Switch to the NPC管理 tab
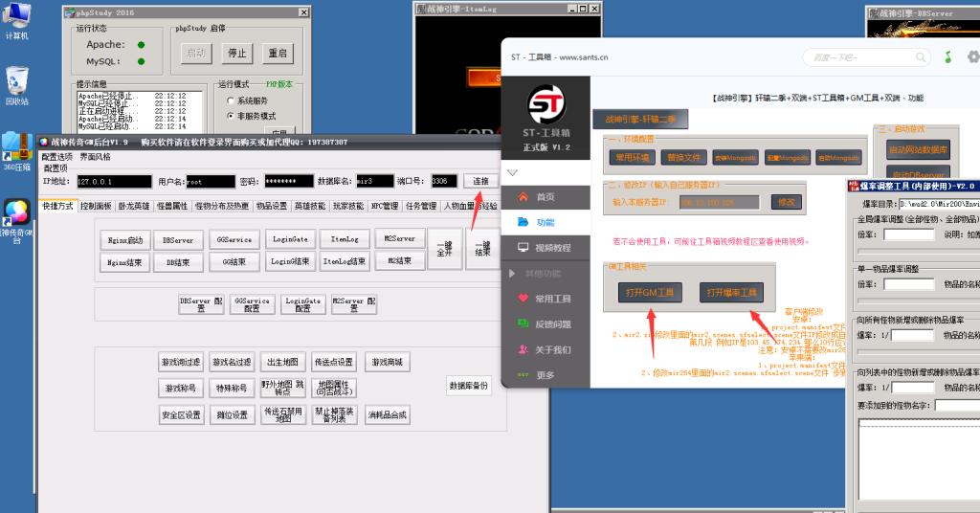 point(385,206)
